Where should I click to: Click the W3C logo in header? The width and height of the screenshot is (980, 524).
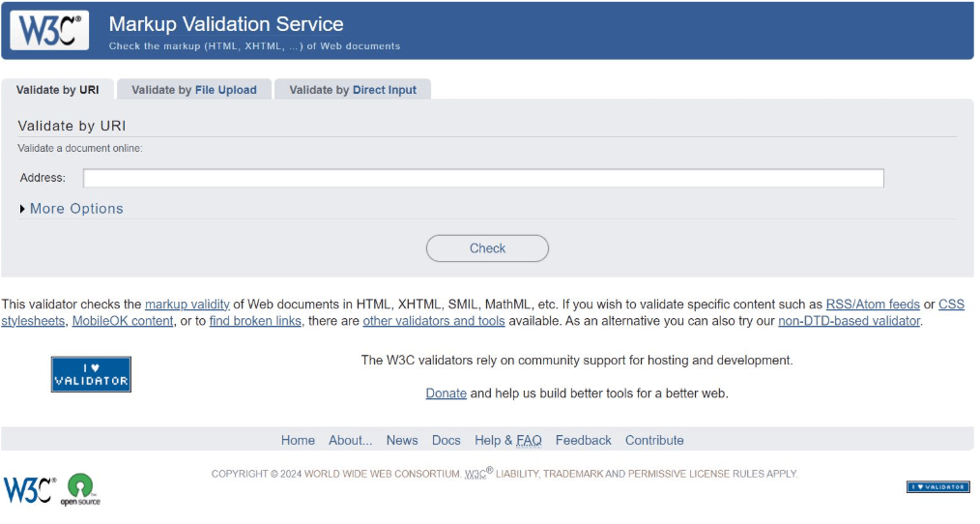click(x=49, y=30)
